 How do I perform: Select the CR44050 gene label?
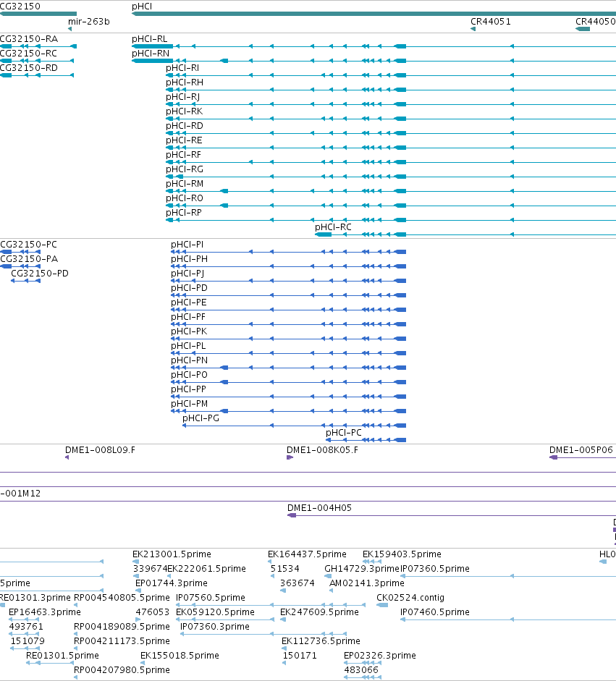tap(596, 21)
